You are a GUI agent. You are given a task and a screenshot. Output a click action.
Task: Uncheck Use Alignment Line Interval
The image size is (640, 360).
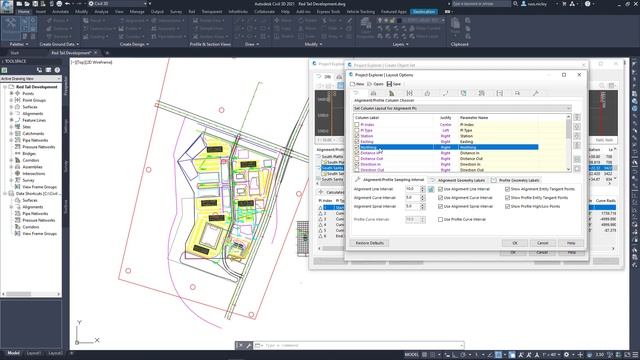[440, 189]
